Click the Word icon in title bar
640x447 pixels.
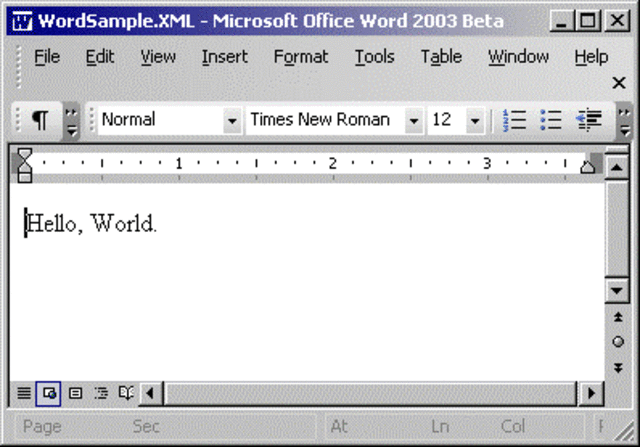click(22, 20)
